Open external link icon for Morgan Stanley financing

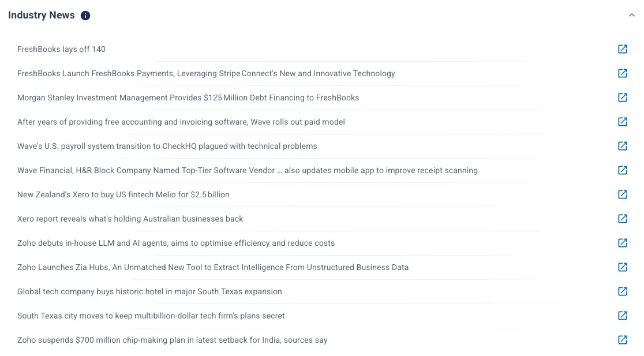(623, 98)
